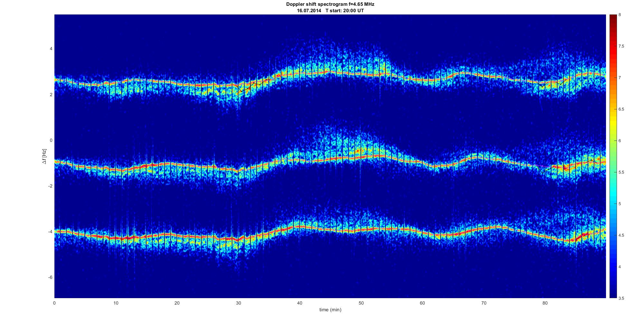Click the colorbar tick label '7'
This screenshot has height=320, width=644.
pos(620,78)
